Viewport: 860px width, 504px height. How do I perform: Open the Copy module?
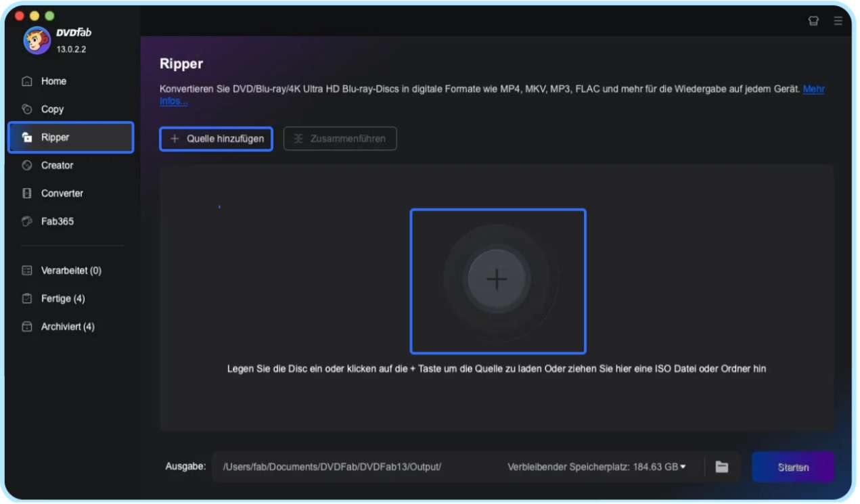pos(52,109)
